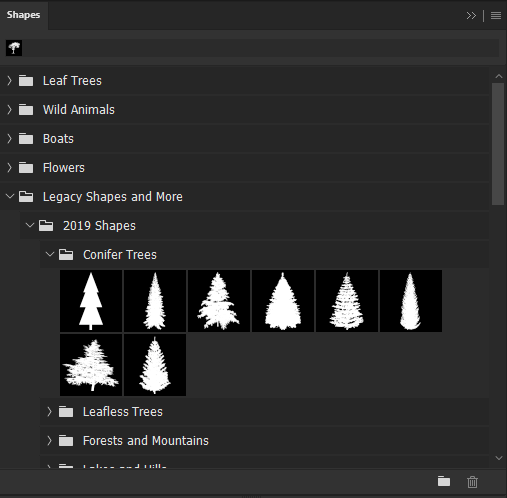Collapse the Conifer Trees folder
Viewport: 507px width, 498px height.
click(50, 254)
